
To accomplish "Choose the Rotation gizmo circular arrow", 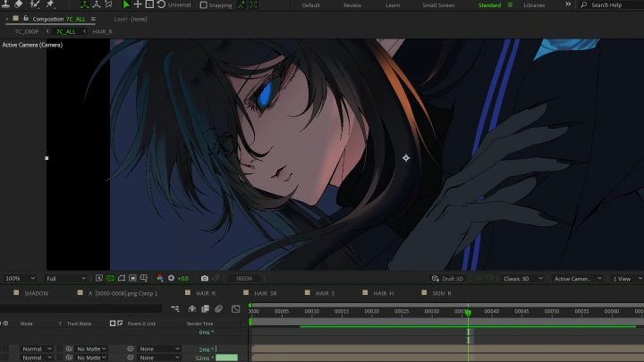I will pyautogui.click(x=161, y=4).
